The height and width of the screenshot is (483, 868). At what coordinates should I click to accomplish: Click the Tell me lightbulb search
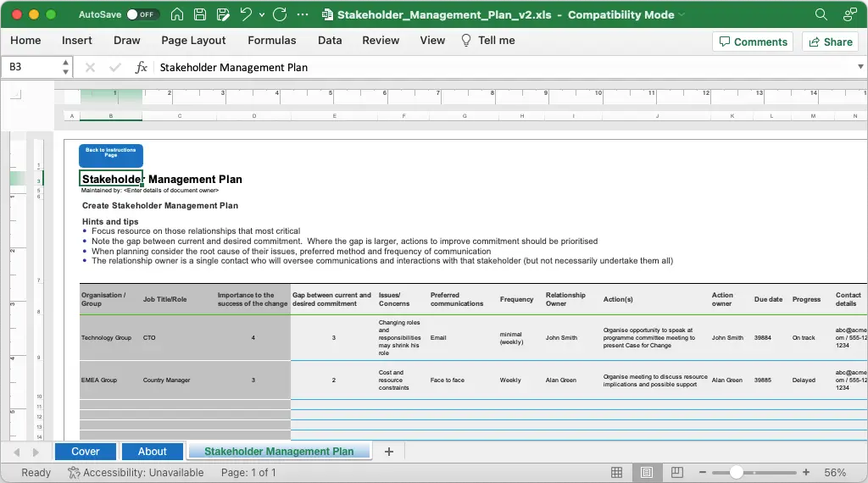pos(488,41)
